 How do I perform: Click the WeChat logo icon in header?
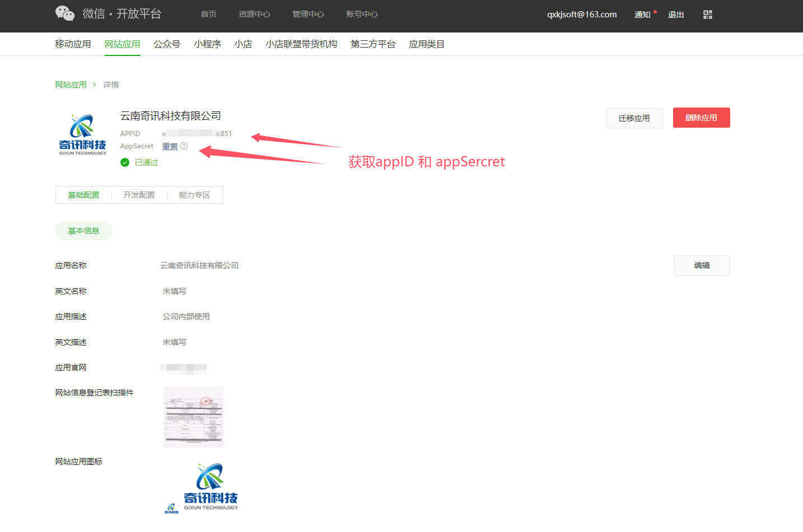click(x=65, y=13)
